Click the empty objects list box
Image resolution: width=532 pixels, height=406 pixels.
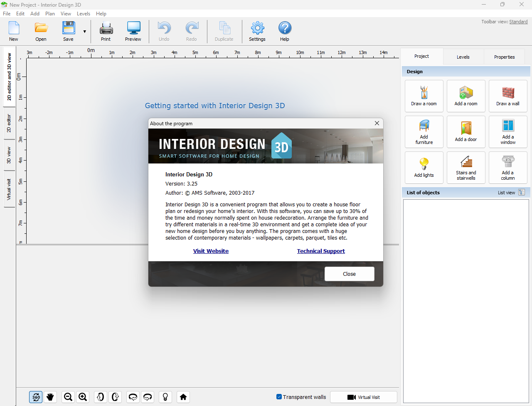pos(466,301)
